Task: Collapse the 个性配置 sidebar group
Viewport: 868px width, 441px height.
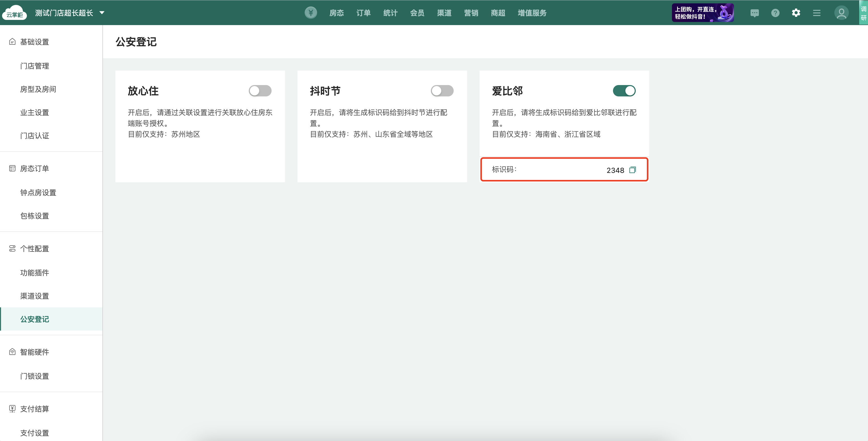Action: click(x=34, y=249)
